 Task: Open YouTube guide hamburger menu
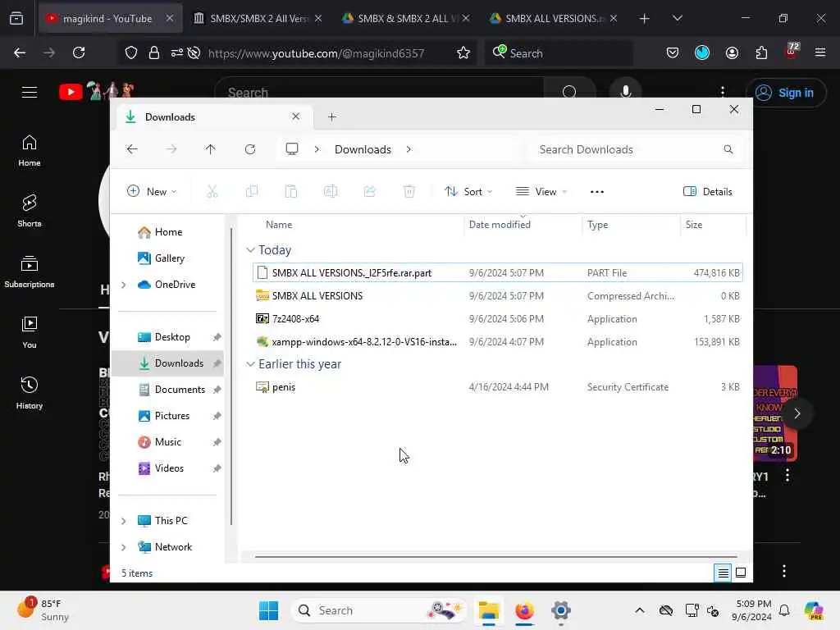pyautogui.click(x=30, y=92)
